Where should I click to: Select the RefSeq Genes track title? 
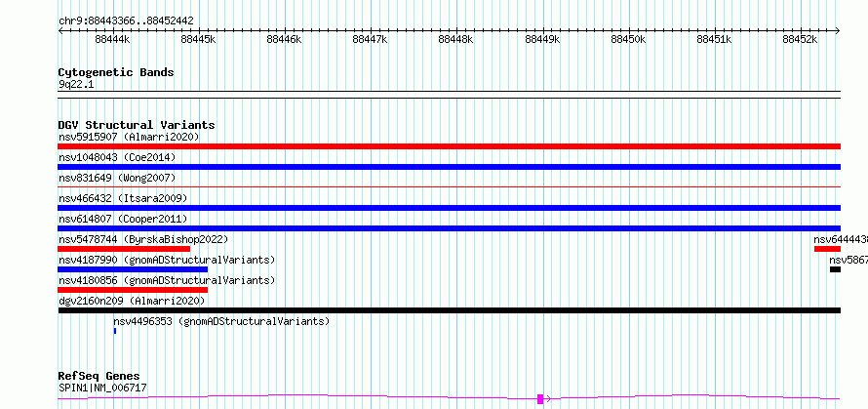99,377
